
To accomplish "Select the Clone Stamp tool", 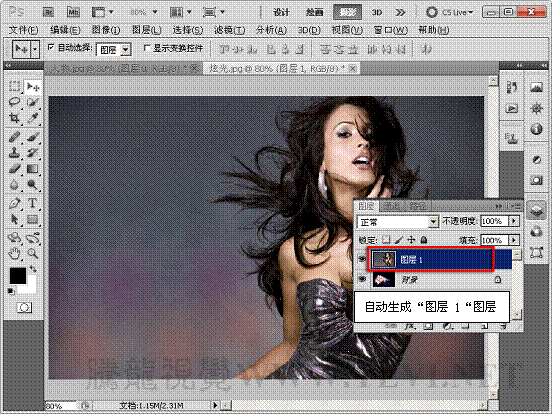I will click(x=14, y=152).
